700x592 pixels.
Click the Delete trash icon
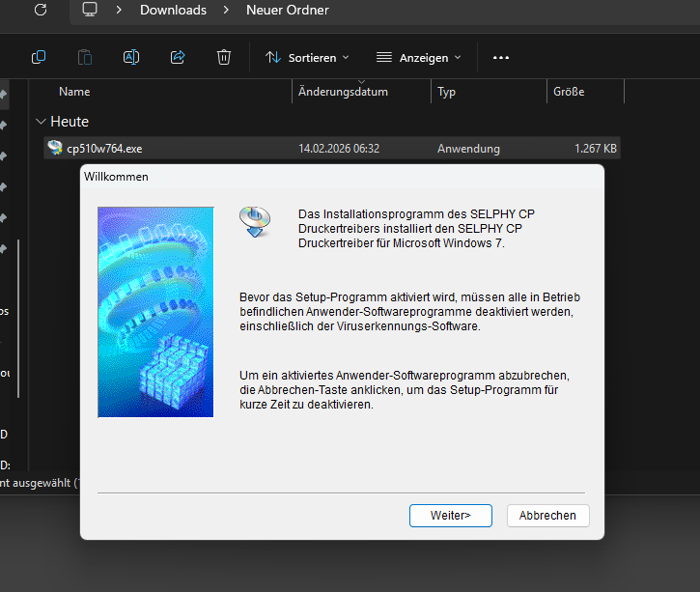[224, 57]
